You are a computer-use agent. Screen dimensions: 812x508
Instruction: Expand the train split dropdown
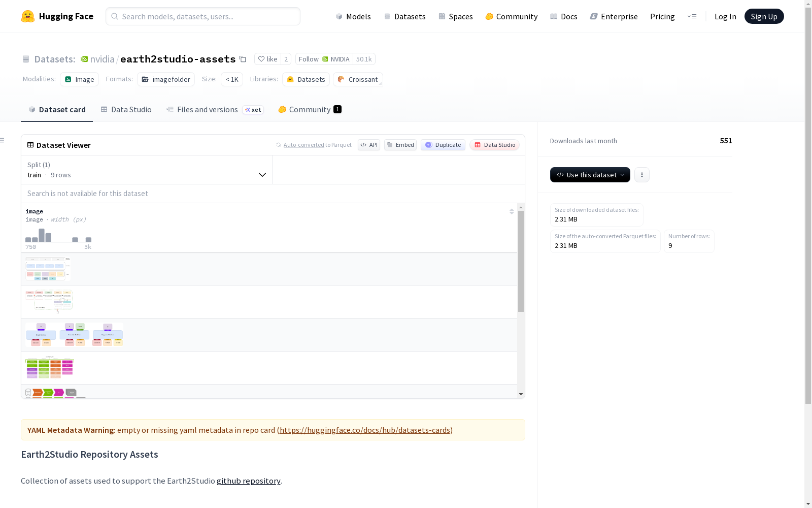[147, 170]
